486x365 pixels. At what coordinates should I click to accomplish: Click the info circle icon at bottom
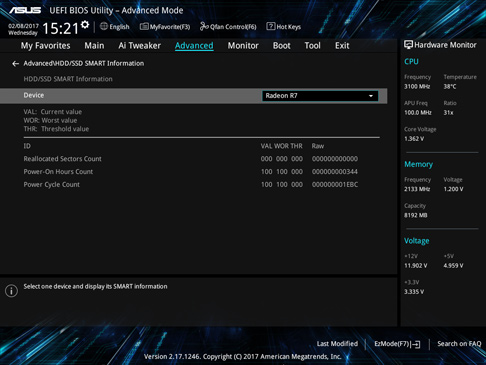click(x=11, y=291)
